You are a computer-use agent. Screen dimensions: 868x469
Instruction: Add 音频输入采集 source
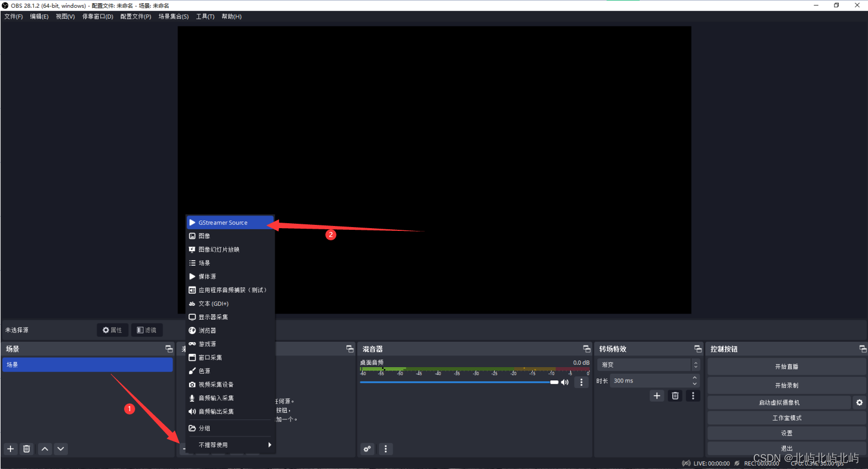click(230, 398)
